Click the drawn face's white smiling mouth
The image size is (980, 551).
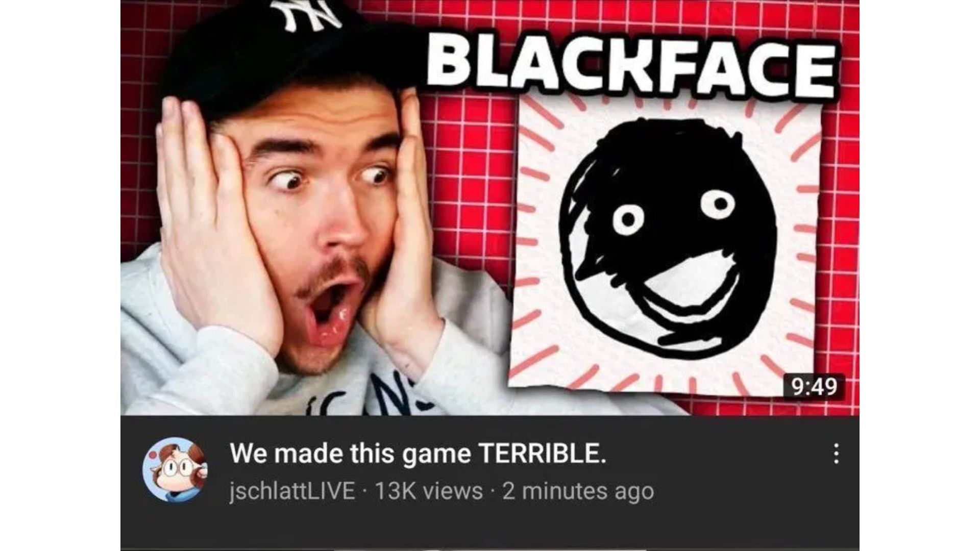click(689, 290)
